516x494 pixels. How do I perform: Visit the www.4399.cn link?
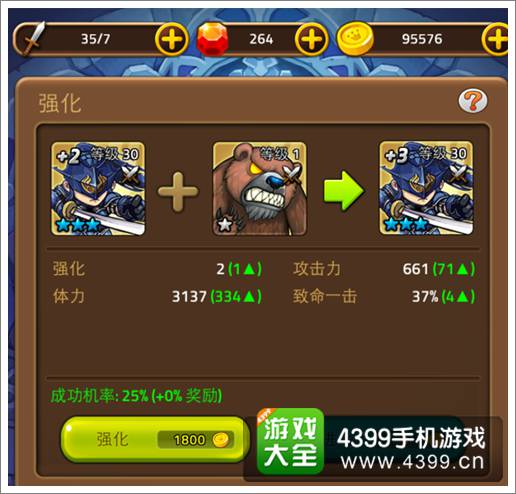[x=413, y=462]
